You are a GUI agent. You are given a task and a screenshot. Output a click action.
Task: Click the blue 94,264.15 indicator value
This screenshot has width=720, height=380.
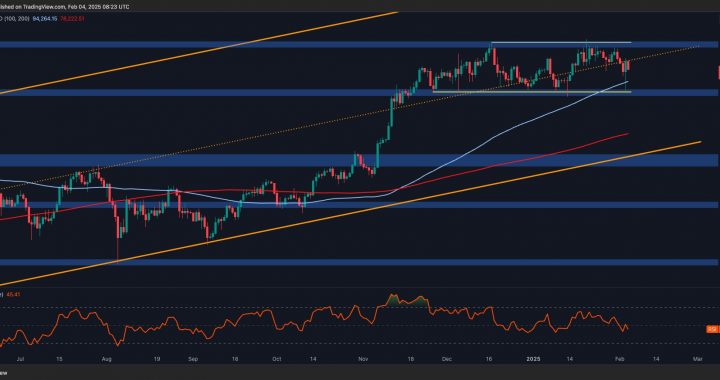tap(44, 19)
